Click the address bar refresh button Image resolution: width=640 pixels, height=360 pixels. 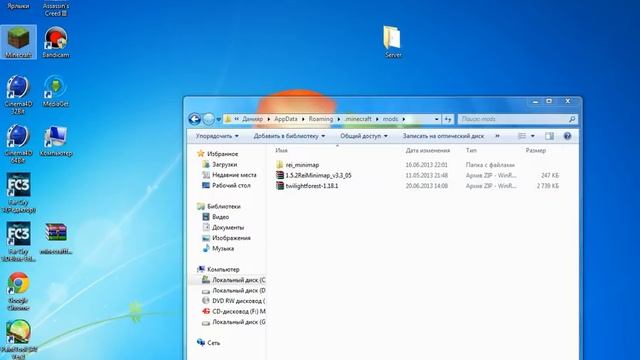click(x=448, y=119)
